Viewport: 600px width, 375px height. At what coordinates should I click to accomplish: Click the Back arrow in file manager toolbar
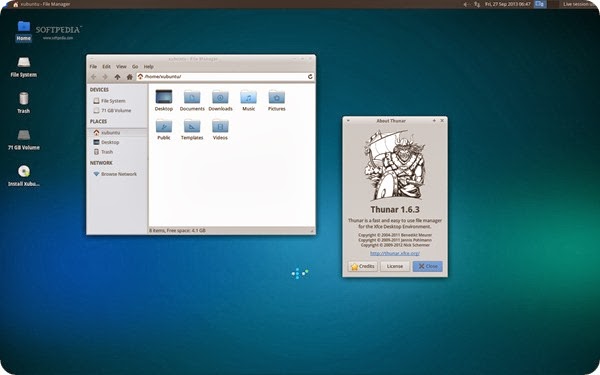[x=93, y=77]
